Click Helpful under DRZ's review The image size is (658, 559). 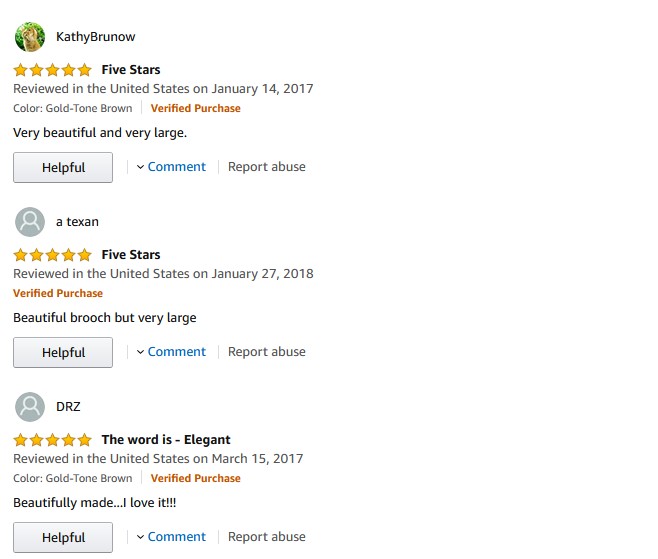coord(63,538)
